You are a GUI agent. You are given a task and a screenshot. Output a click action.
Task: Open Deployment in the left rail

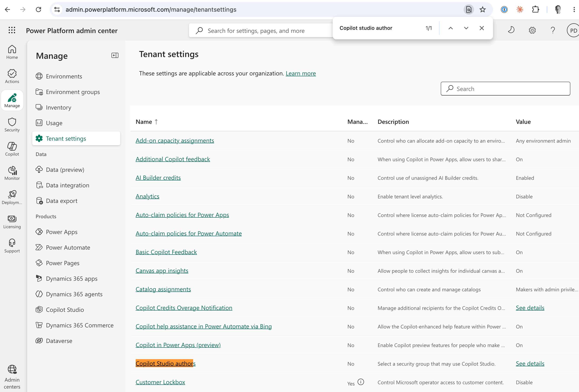point(12,197)
